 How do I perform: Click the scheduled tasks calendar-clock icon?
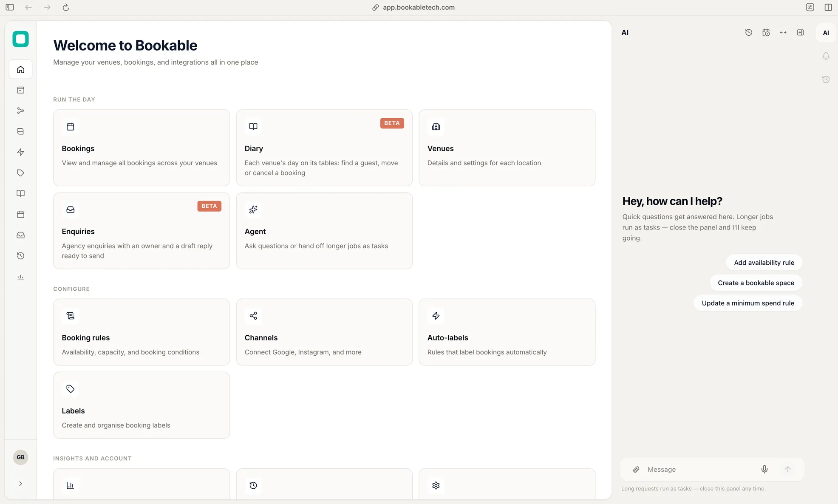pos(766,32)
